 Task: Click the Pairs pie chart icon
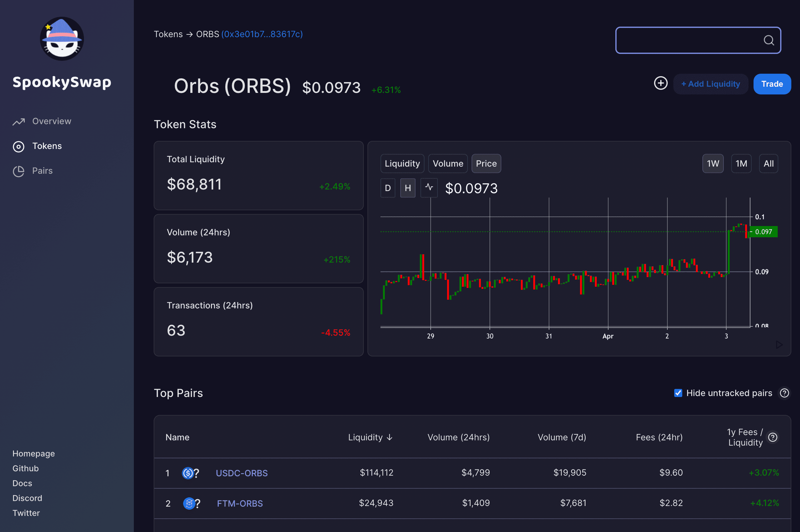point(18,171)
